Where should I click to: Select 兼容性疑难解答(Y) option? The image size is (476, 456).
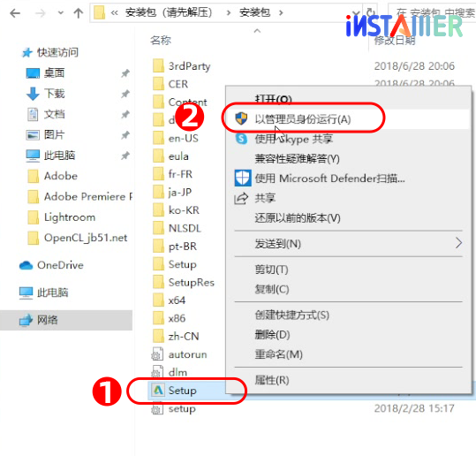[298, 158]
